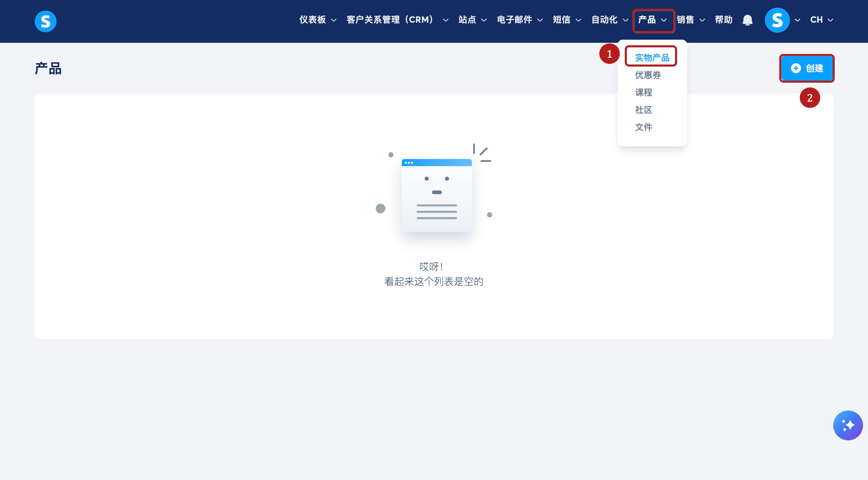
Task: Open 社区 from the products menu
Action: click(x=643, y=110)
